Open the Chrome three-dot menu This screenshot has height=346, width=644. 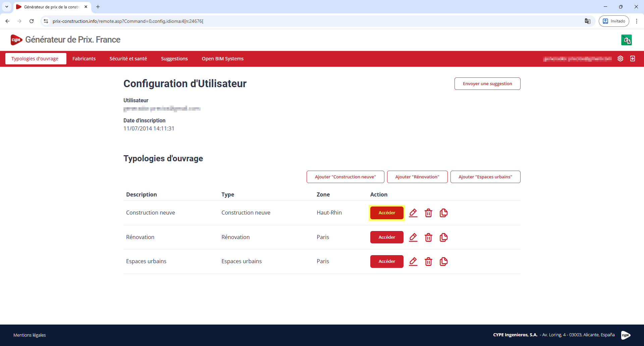click(637, 21)
